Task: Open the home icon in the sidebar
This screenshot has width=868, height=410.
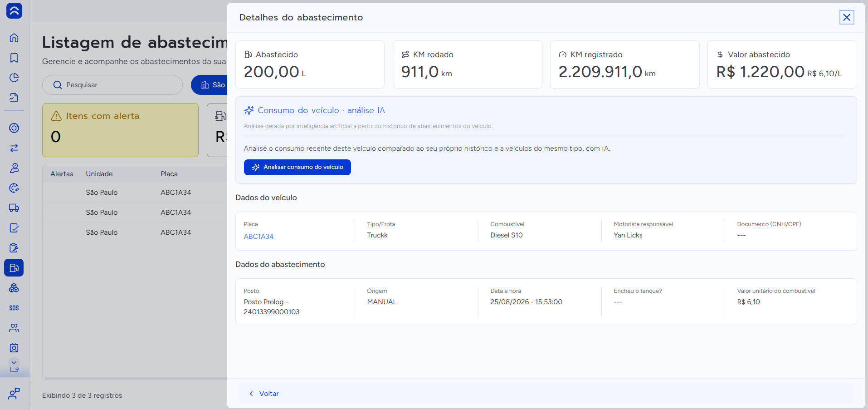Action: pyautogui.click(x=14, y=38)
